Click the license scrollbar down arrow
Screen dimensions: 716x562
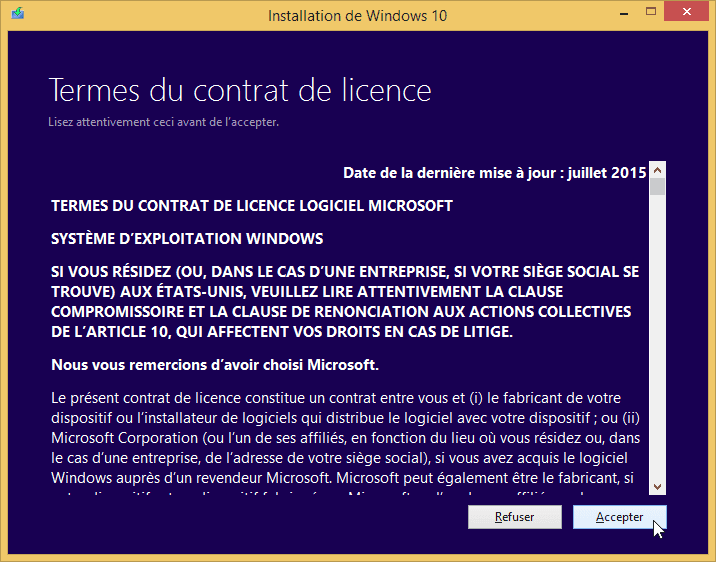[x=657, y=487]
